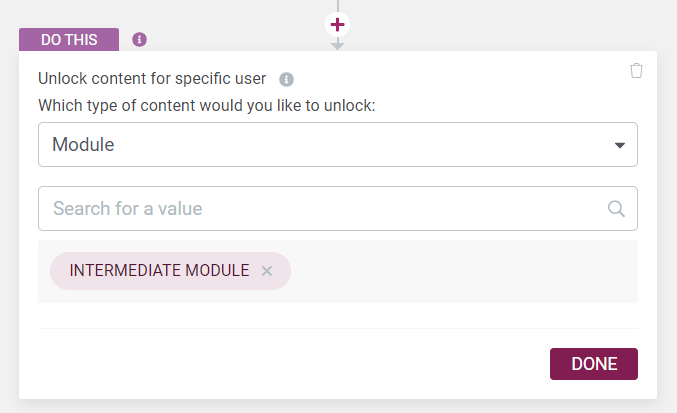The height and width of the screenshot is (413, 677).
Task: Show info for Unlock content for specific user
Action: tap(286, 79)
